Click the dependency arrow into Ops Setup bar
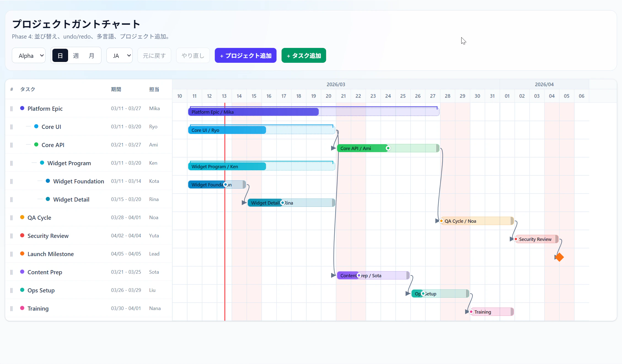 pyautogui.click(x=408, y=294)
